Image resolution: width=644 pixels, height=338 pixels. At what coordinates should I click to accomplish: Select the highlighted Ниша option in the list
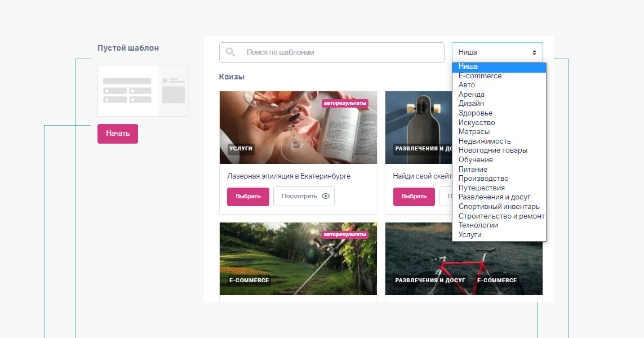(499, 66)
